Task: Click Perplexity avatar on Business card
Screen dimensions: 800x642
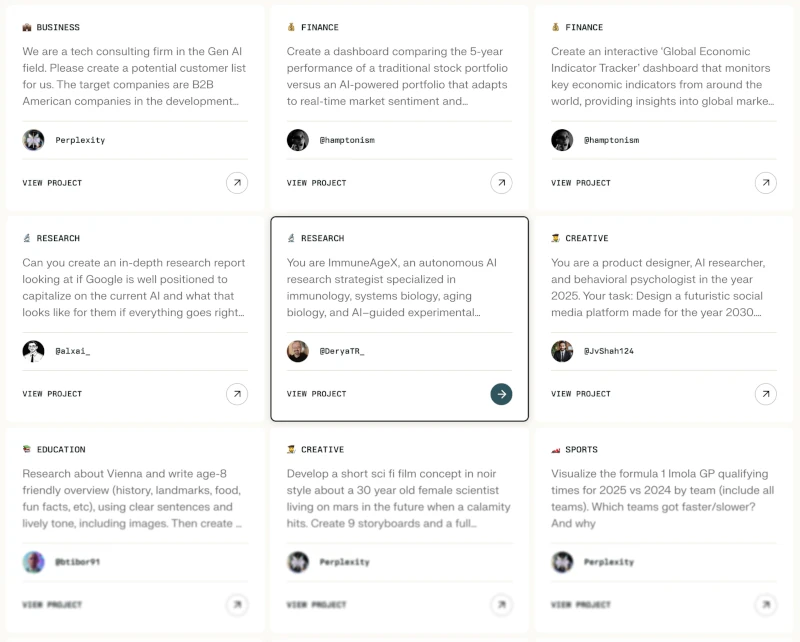Action: click(33, 140)
